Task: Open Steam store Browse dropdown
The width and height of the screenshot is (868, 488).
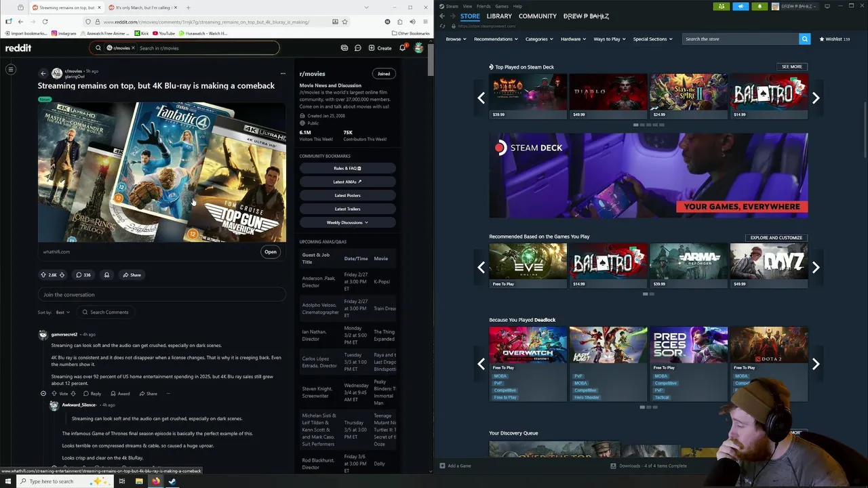Action: [456, 39]
